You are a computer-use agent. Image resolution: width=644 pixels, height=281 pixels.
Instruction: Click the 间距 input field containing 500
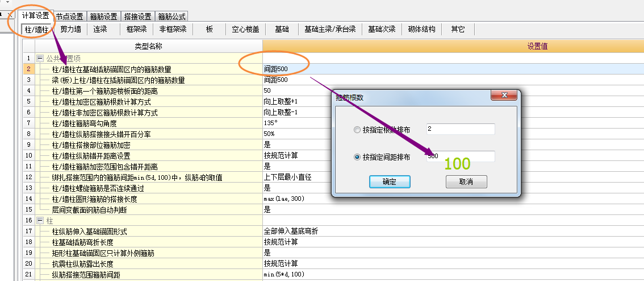pyautogui.click(x=461, y=156)
